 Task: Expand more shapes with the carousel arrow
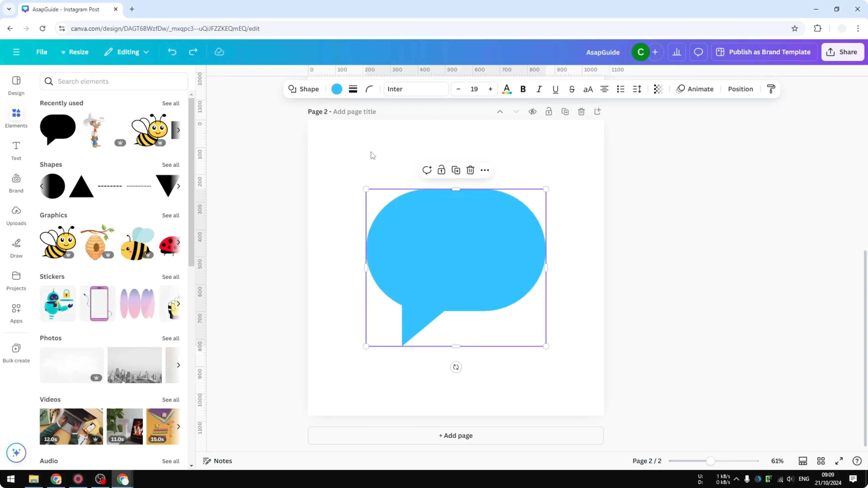(x=178, y=186)
